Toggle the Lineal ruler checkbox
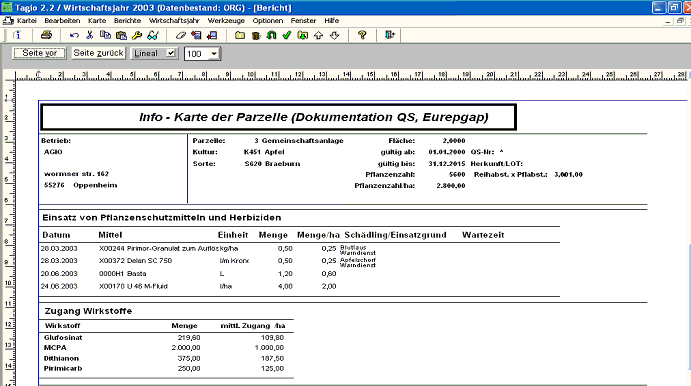 point(171,53)
